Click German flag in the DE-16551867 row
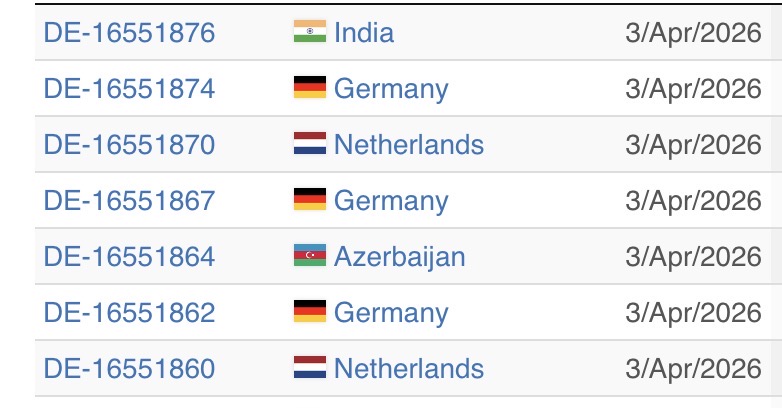The width and height of the screenshot is (782, 408). tap(310, 200)
